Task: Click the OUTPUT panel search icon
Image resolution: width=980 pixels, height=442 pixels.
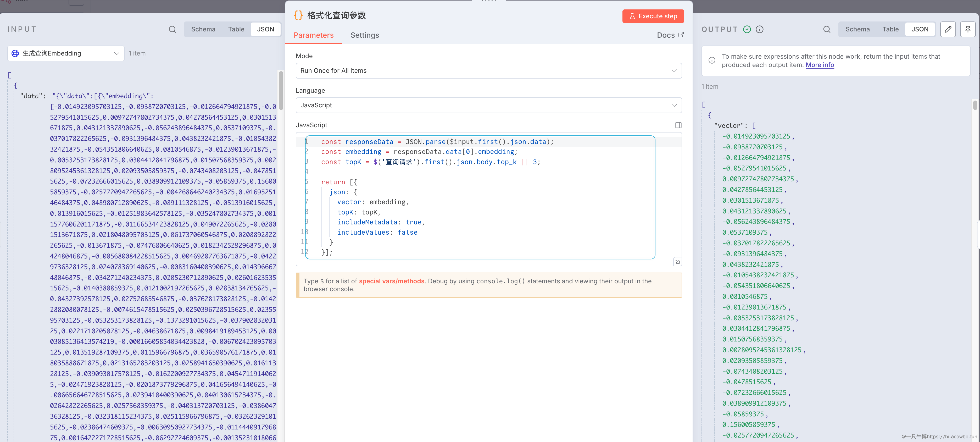Action: pyautogui.click(x=826, y=29)
